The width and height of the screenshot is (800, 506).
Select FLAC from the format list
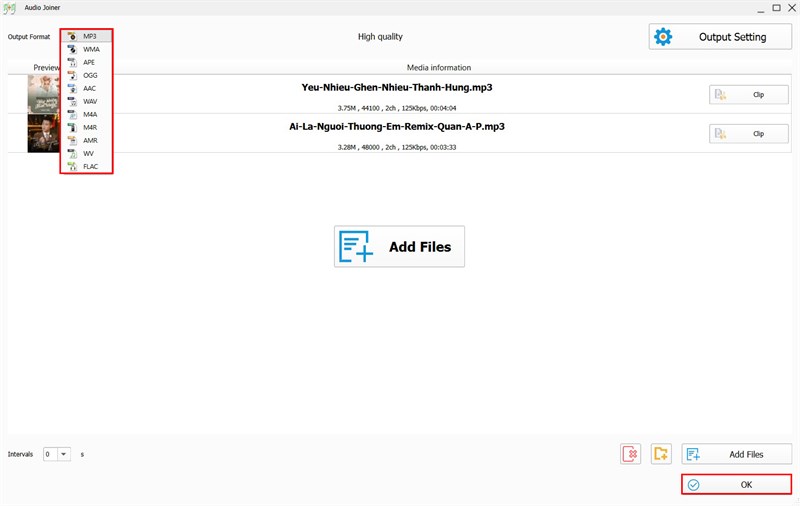[x=90, y=166]
